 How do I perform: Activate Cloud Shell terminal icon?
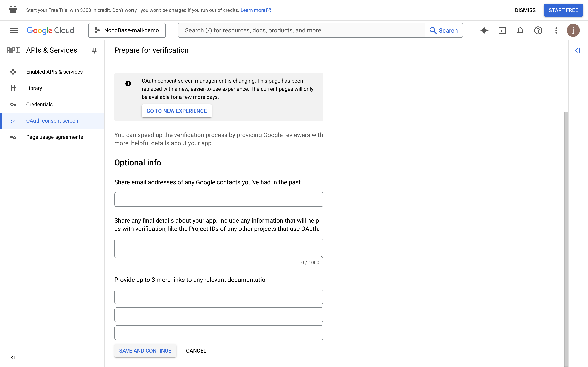502,30
